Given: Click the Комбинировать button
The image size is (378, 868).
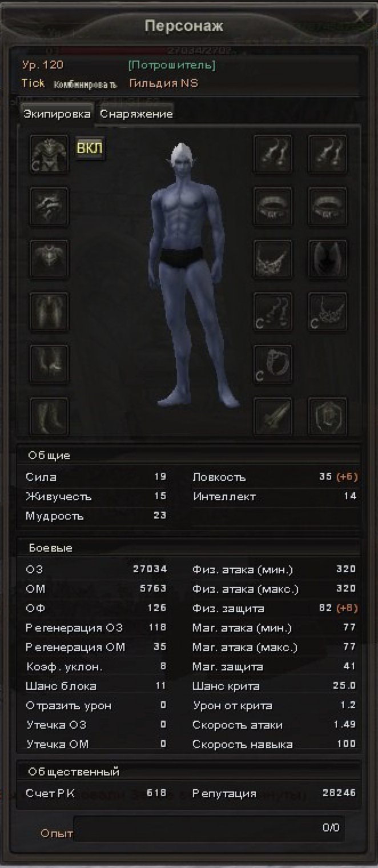Looking at the screenshot, I should pyautogui.click(x=86, y=85).
